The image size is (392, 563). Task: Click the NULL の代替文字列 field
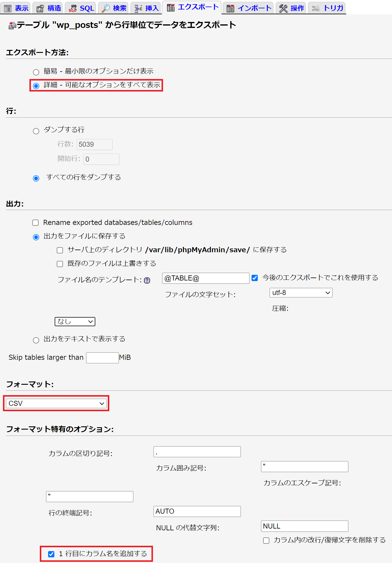point(305,526)
